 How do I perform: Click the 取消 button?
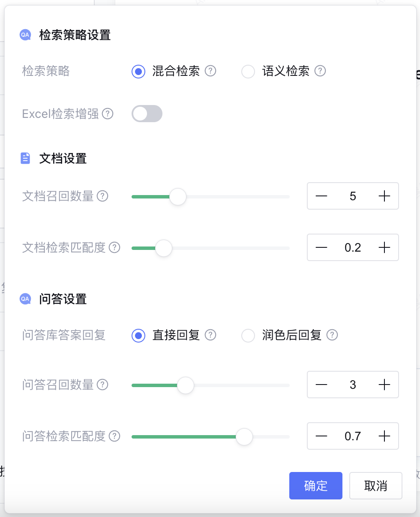(376, 486)
